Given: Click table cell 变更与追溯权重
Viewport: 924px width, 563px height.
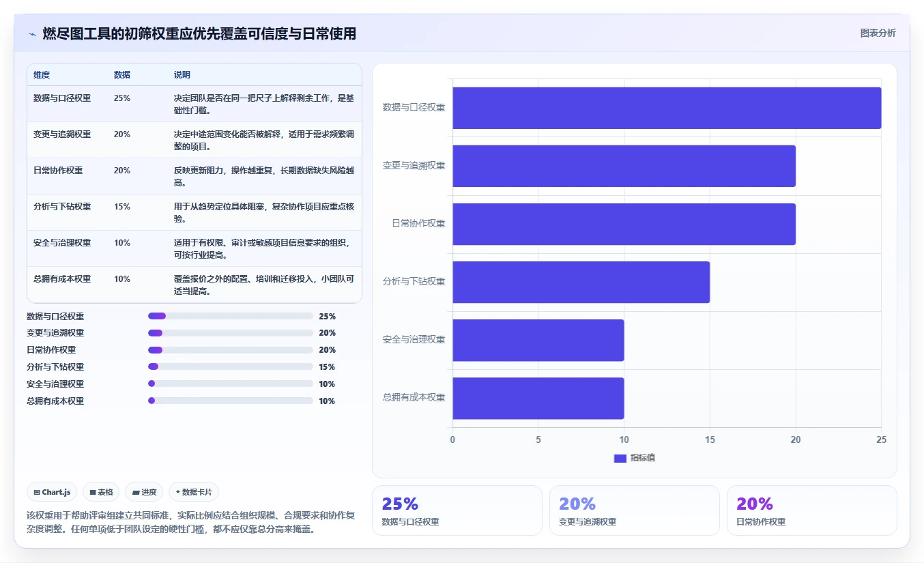Looking at the screenshot, I should point(62,134).
